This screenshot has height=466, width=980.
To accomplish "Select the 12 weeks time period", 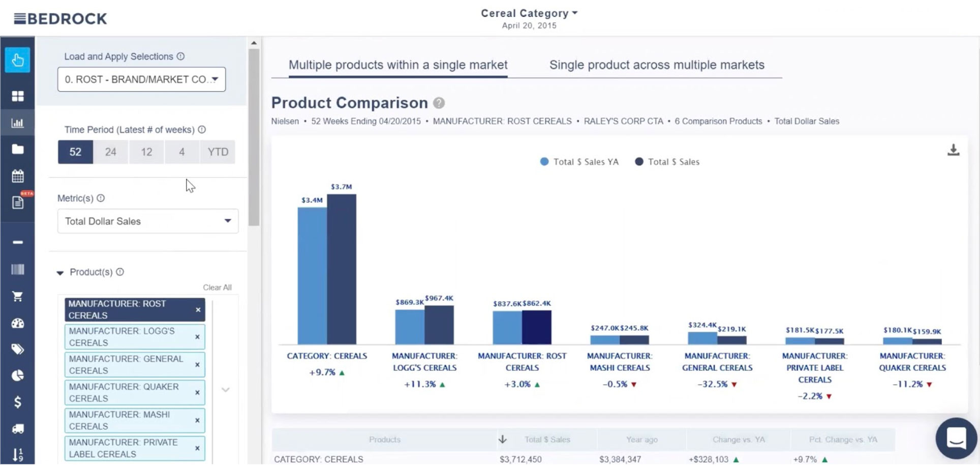I will (x=146, y=152).
